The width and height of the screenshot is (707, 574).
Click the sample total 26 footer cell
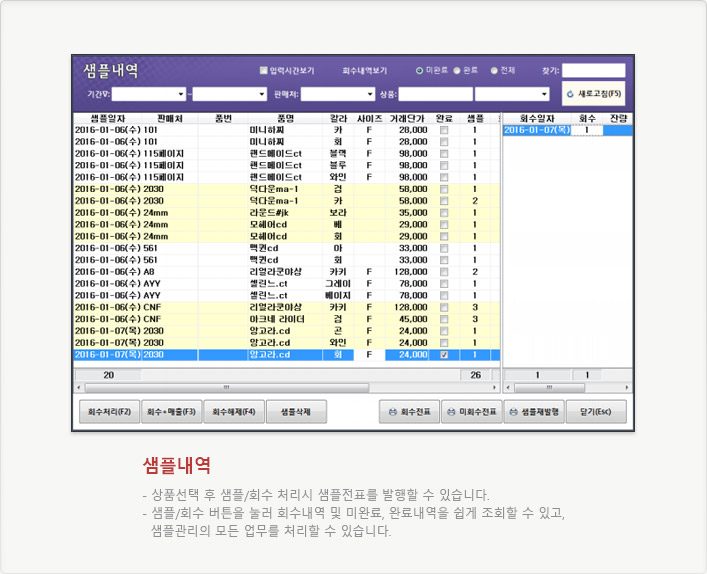coord(475,375)
